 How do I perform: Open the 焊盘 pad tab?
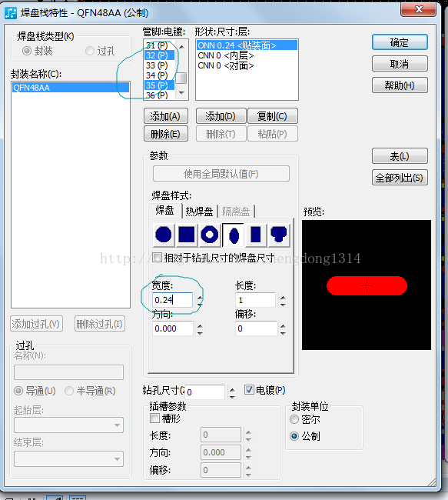click(x=165, y=211)
